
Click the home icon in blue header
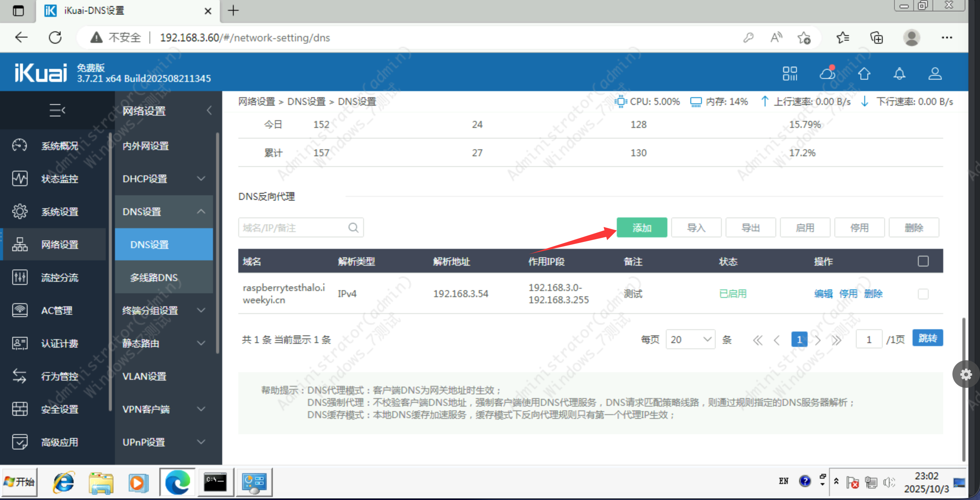(x=864, y=74)
